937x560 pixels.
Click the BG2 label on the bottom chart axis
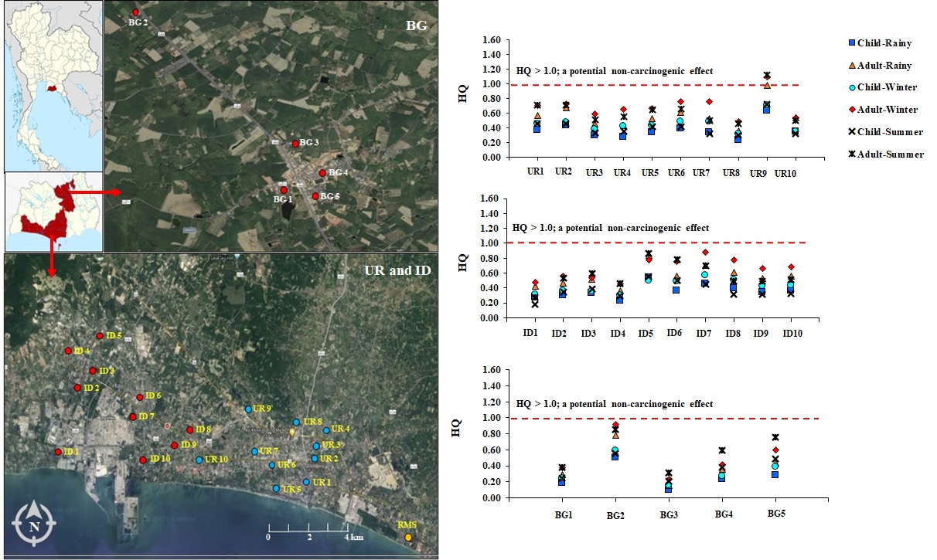[x=615, y=514]
